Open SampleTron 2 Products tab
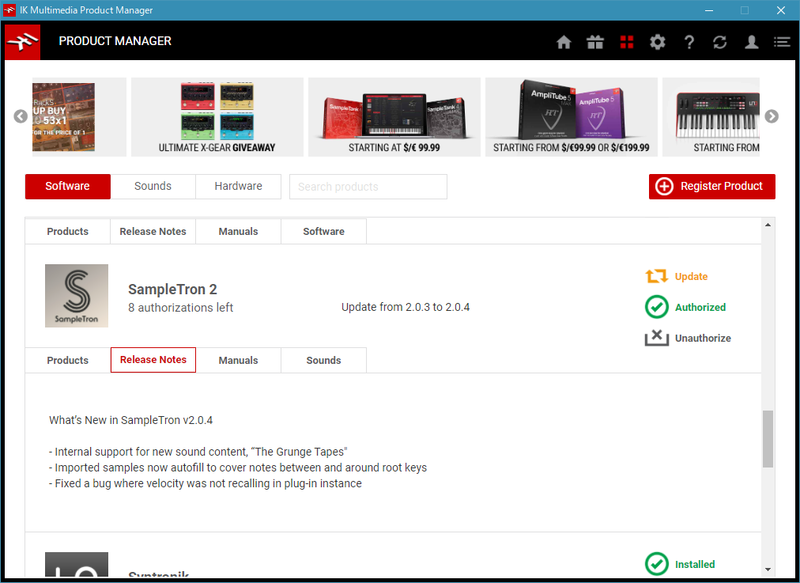800x583 pixels. [67, 360]
